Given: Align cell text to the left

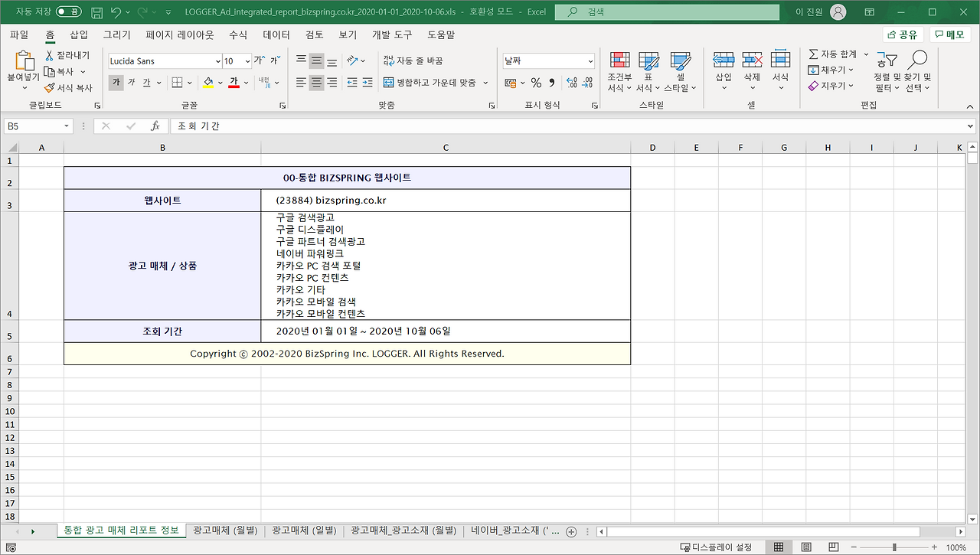Looking at the screenshot, I should (x=301, y=83).
